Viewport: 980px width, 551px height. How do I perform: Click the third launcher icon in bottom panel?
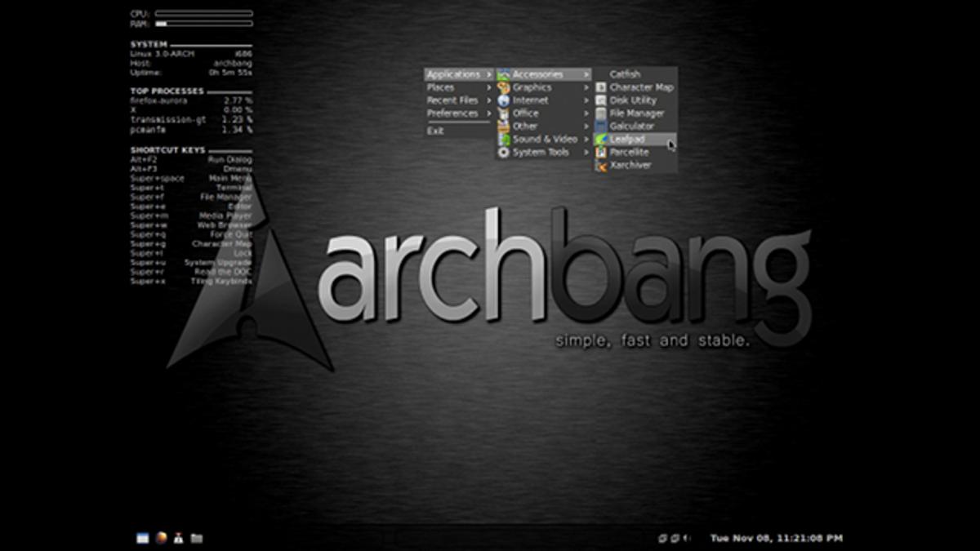pyautogui.click(x=178, y=538)
